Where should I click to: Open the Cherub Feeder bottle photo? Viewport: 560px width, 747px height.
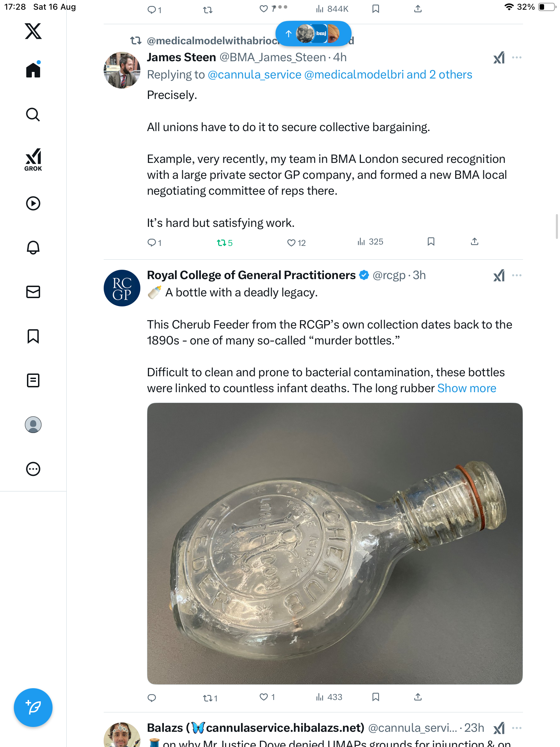(x=335, y=543)
